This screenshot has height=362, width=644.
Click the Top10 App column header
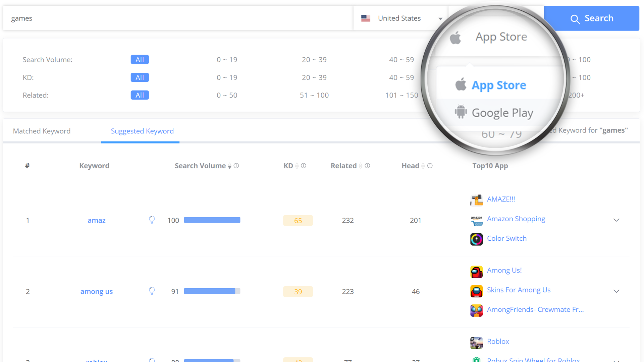click(x=490, y=166)
